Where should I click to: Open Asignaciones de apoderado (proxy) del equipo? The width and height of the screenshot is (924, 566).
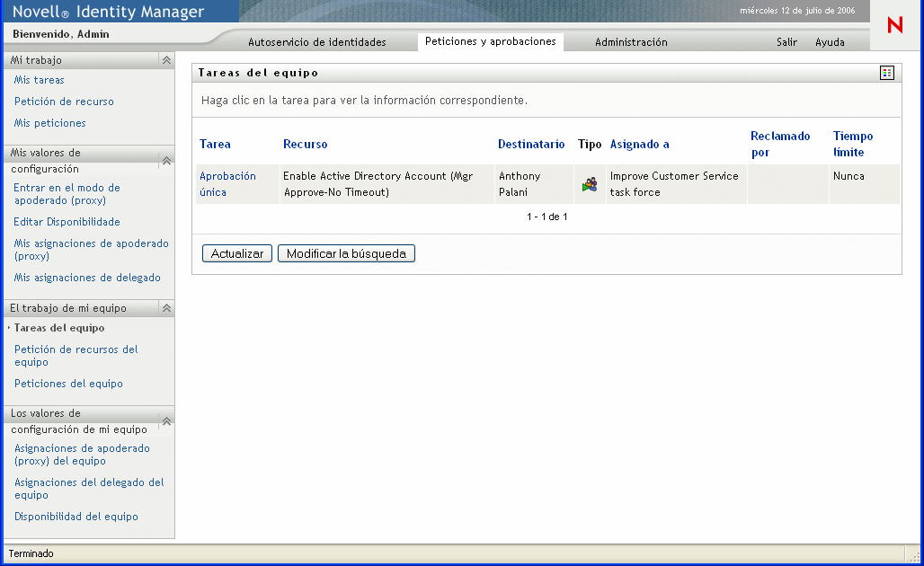pos(82,455)
